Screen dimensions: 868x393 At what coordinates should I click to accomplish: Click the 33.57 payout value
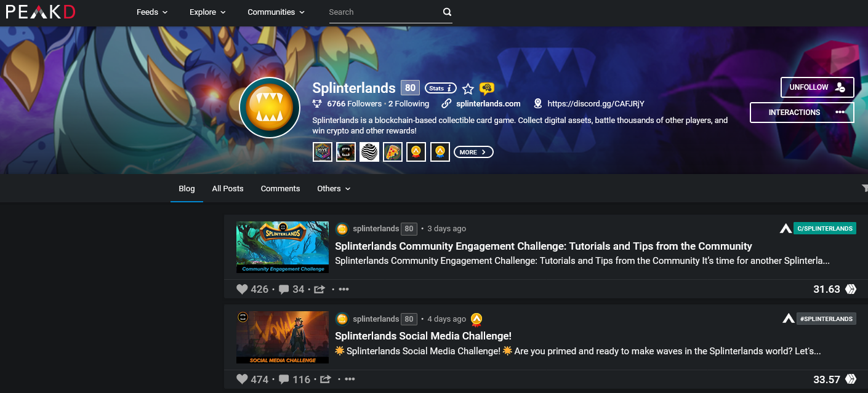[x=827, y=379]
